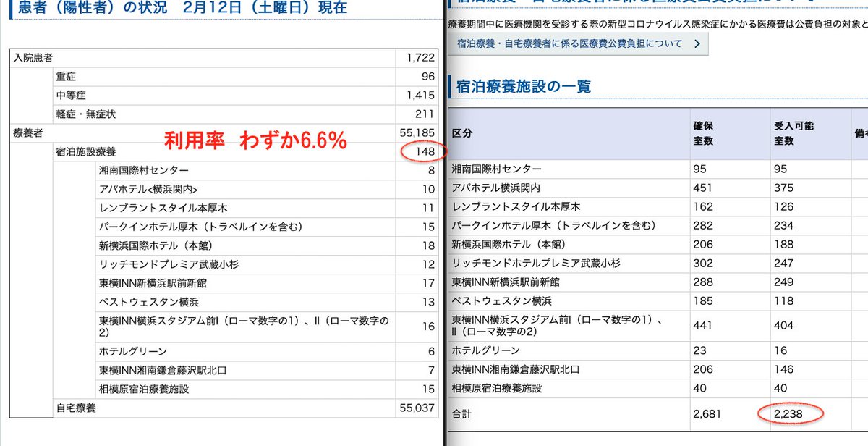Screen dimensions: 868x446
Task: Click 湘南国際村センター in the patient status table
Action: click(144, 170)
